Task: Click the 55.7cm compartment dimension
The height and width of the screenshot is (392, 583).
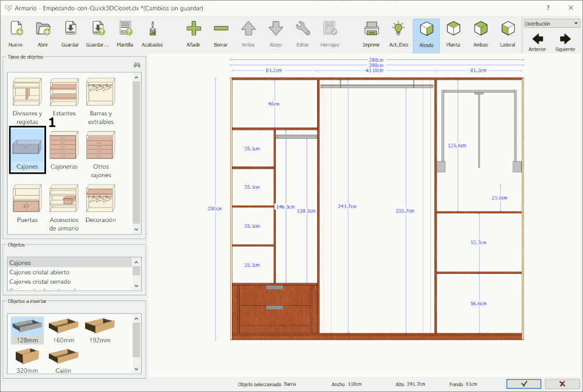Action: point(479,243)
